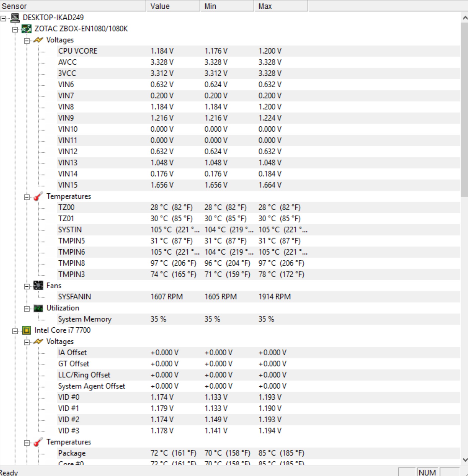This screenshot has height=476, width=468.
Task: Select the 3VCC sensor row
Action: point(258,73)
